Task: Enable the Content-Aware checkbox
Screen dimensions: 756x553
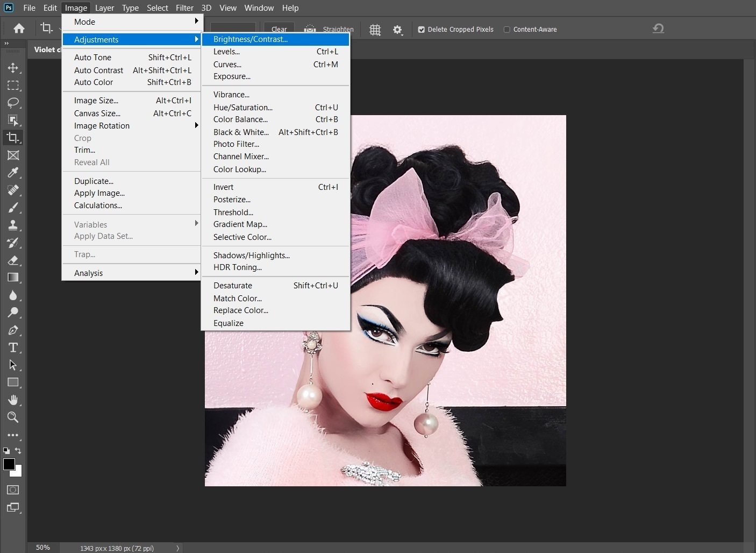Action: pyautogui.click(x=507, y=30)
